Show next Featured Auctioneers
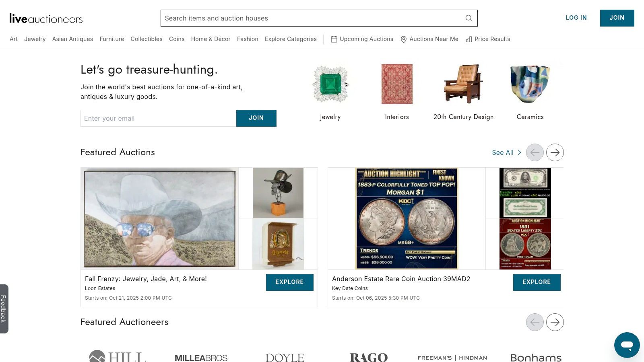 tap(555, 322)
